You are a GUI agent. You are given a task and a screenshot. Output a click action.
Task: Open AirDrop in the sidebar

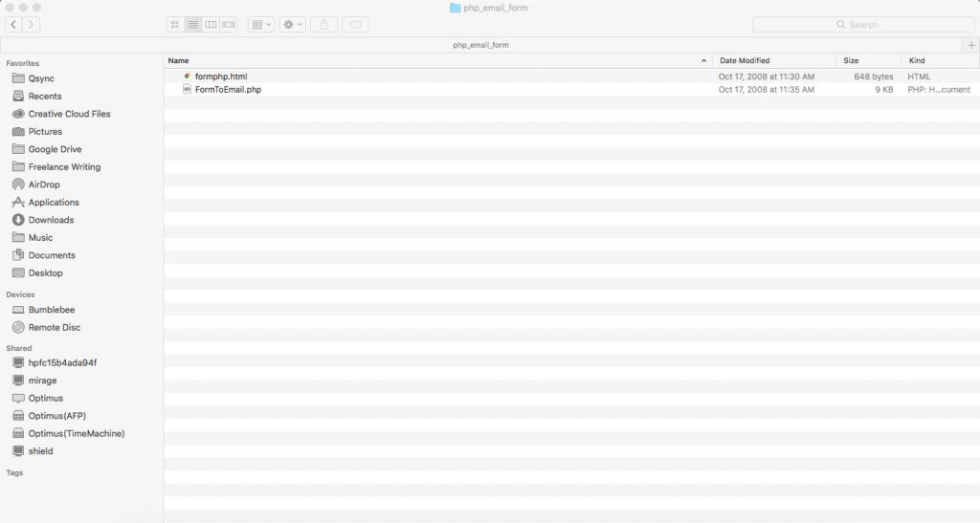44,185
